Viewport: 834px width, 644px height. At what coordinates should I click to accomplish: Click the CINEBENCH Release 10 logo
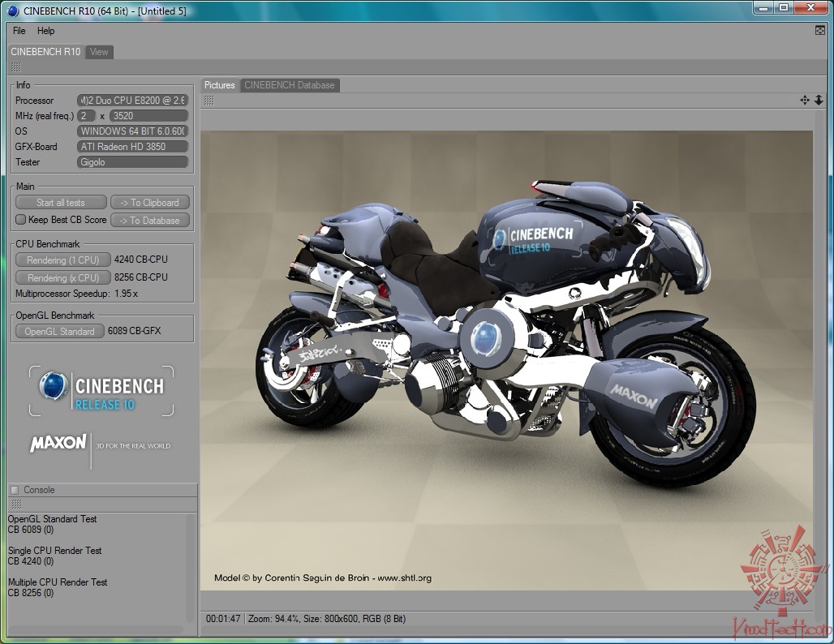click(101, 391)
